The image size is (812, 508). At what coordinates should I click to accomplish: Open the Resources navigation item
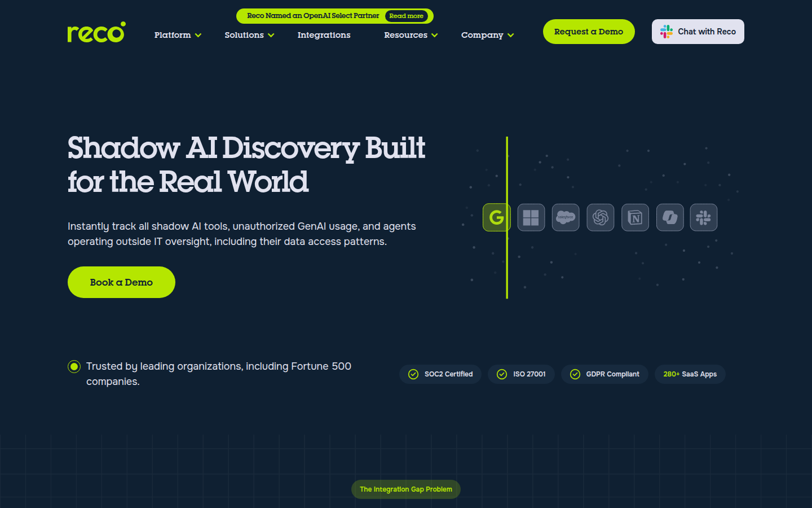tap(406, 35)
